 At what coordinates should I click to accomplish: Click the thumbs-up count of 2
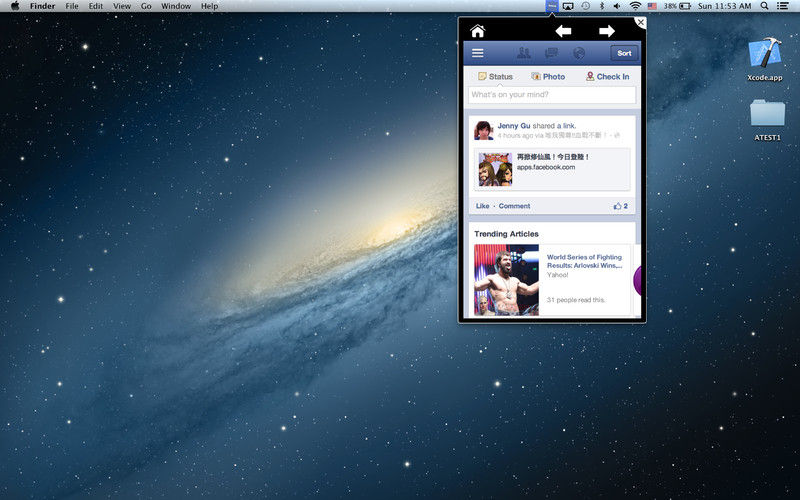pyautogui.click(x=620, y=206)
